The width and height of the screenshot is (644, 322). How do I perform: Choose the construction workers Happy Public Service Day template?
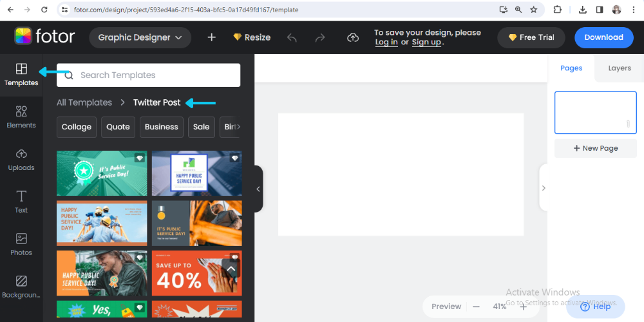[x=102, y=223]
